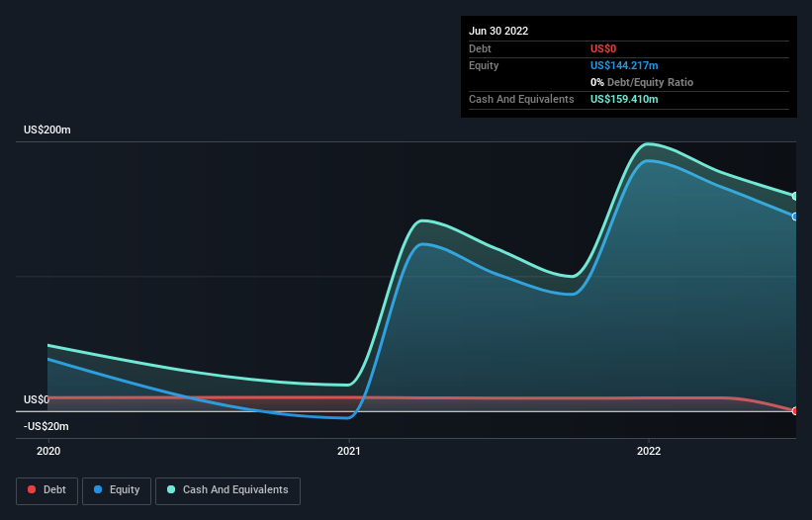812x520 pixels.
Task: Click the 0% Debt/Equity Ratio text
Action: [x=642, y=82]
